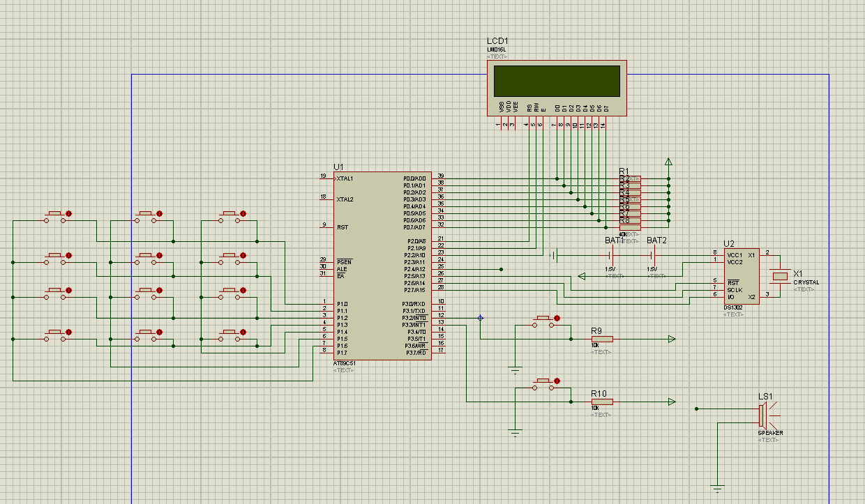
Task: Click the wire end dot left of the speaker
Action: [696, 408]
